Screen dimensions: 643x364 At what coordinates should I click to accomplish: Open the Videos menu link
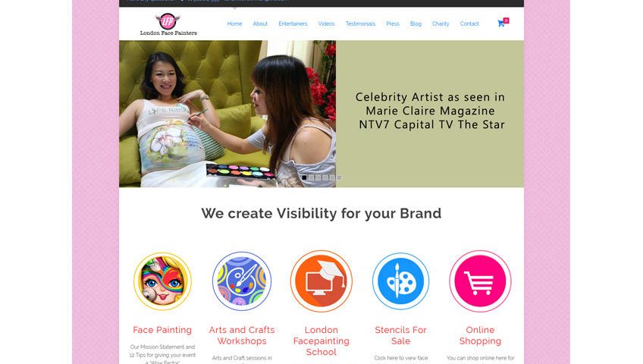click(x=326, y=24)
